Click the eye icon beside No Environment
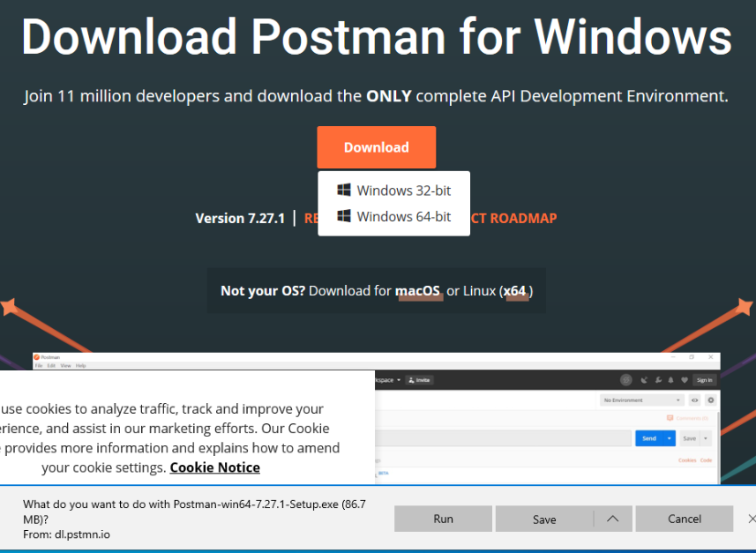Image resolution: width=756 pixels, height=553 pixels. [695, 400]
